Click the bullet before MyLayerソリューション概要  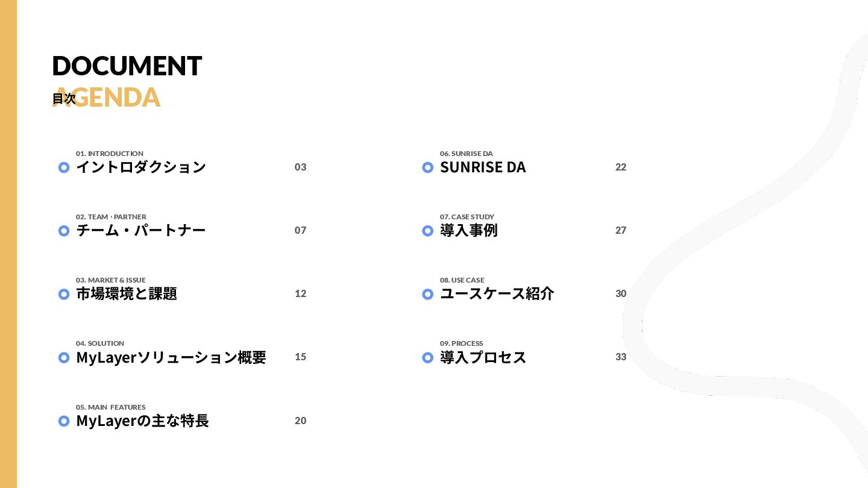coord(64,357)
